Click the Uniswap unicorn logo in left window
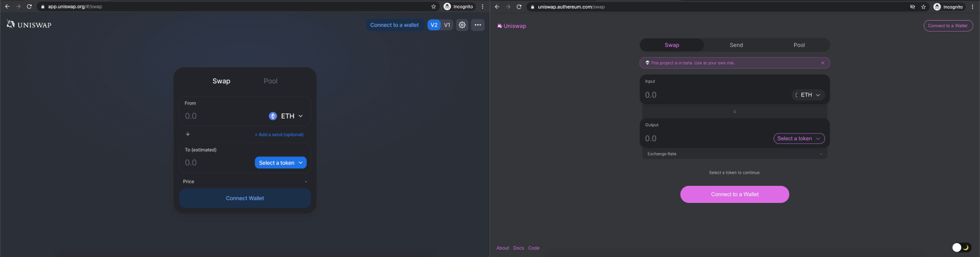Viewport: 980px width, 257px height. coord(10,24)
